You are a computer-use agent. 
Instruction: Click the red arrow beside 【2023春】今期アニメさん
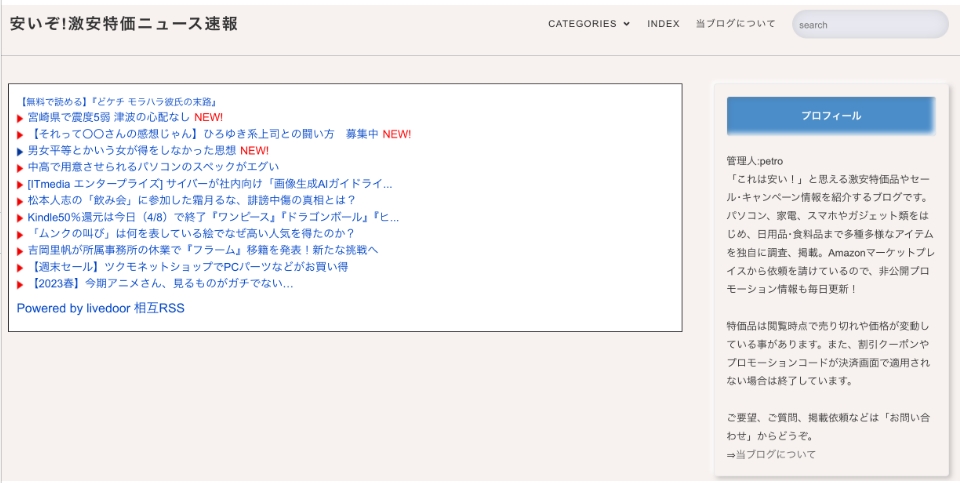(x=20, y=285)
